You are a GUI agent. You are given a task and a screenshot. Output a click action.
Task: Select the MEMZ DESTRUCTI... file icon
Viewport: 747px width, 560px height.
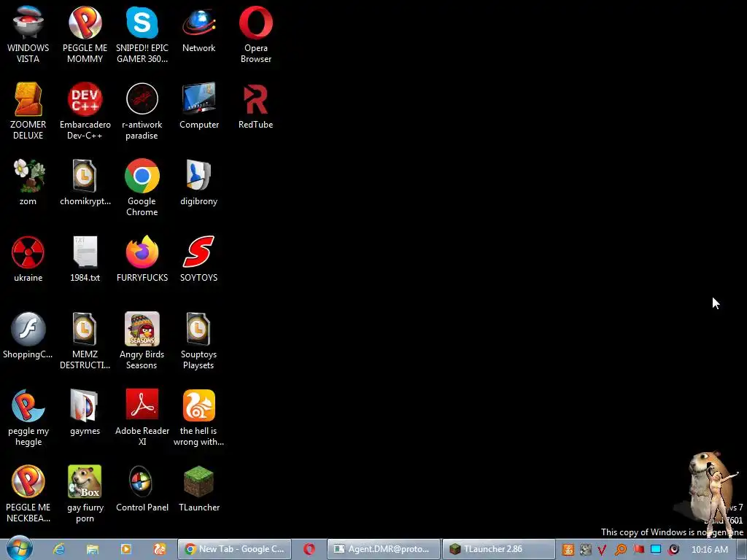[85, 341]
